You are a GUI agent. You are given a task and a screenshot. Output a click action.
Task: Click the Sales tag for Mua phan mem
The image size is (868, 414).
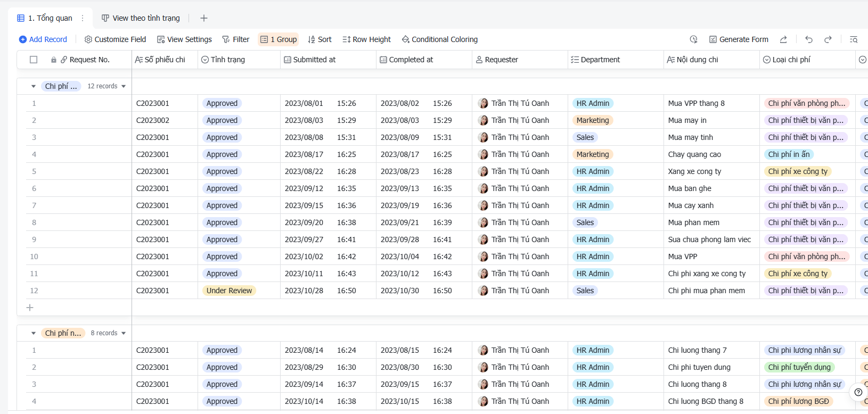pyautogui.click(x=585, y=222)
